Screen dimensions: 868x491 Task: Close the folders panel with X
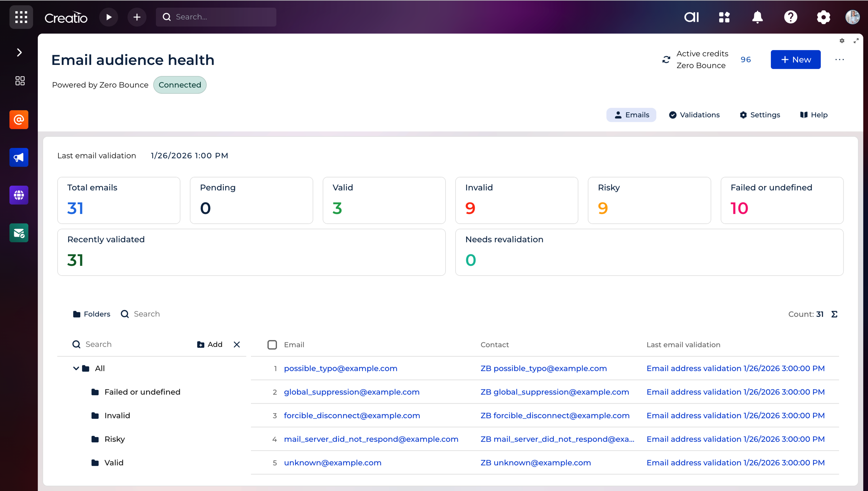[x=236, y=344]
